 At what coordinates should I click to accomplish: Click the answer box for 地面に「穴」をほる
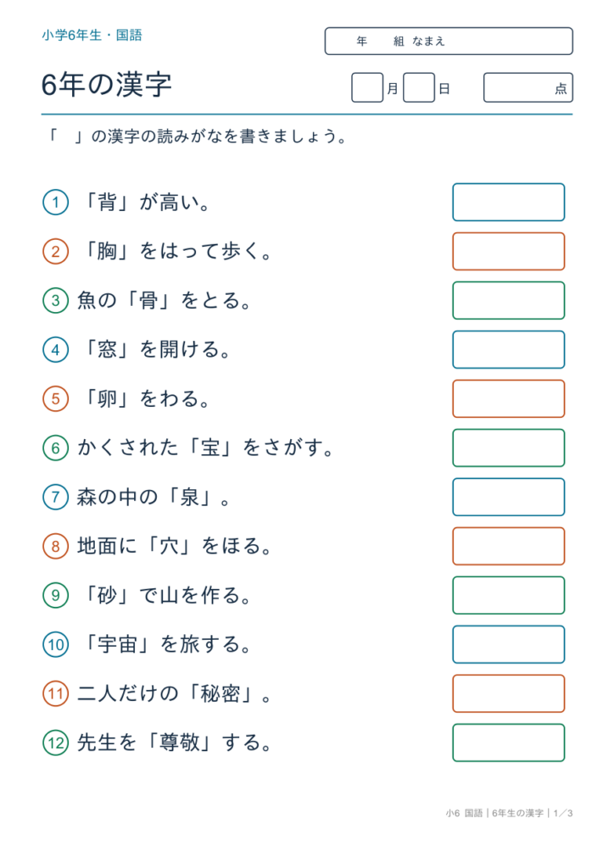[x=508, y=546]
